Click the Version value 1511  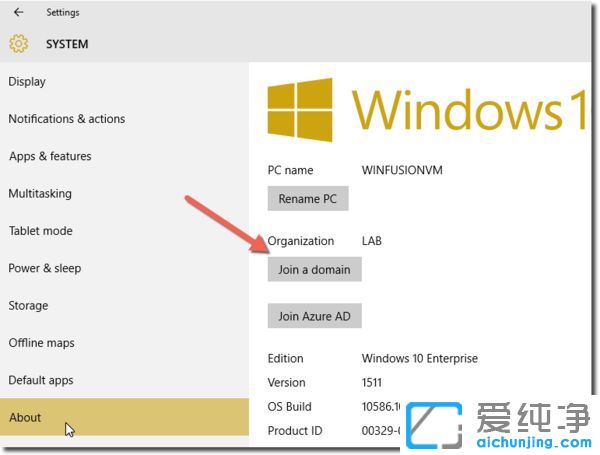(372, 382)
